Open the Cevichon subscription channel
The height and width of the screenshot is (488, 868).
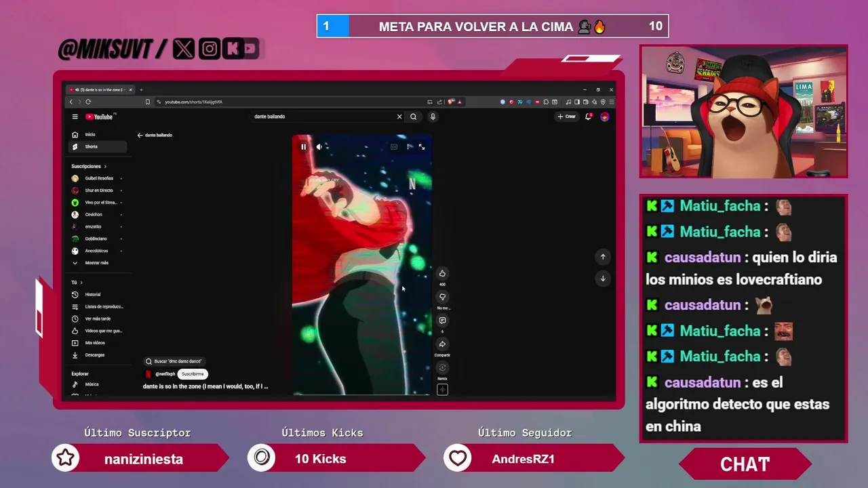tap(98, 214)
